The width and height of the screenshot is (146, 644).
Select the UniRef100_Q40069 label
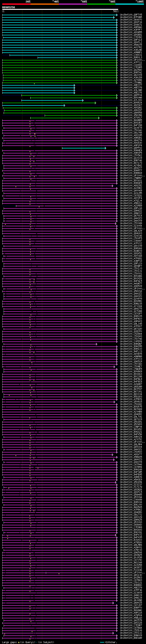[131, 191]
